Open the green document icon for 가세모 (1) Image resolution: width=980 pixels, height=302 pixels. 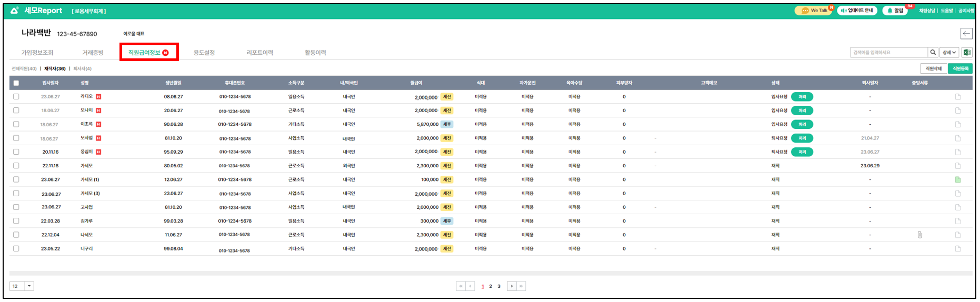tap(958, 180)
